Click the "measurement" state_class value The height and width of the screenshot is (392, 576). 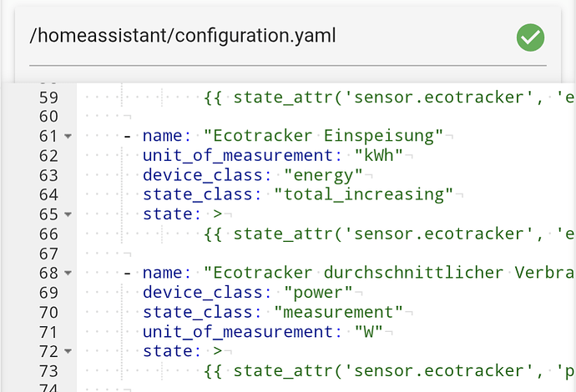click(x=338, y=313)
